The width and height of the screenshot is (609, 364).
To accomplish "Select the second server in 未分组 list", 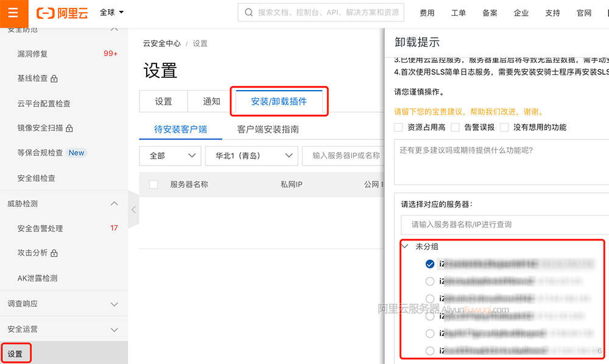I will click(429, 281).
